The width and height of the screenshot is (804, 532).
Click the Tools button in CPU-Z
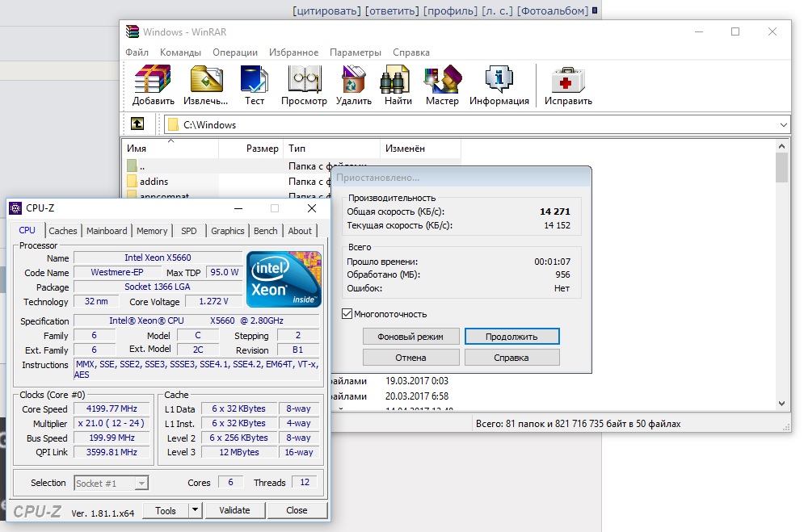tap(166, 510)
